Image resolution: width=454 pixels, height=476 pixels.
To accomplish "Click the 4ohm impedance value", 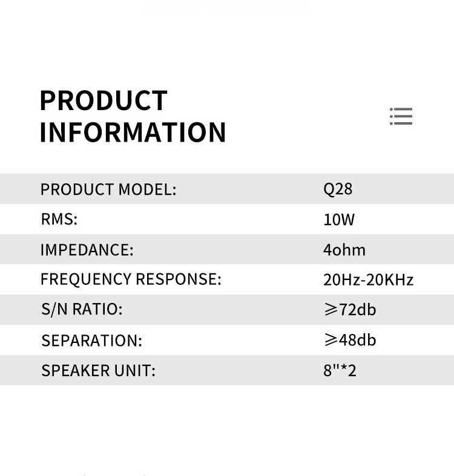I will [x=344, y=250].
